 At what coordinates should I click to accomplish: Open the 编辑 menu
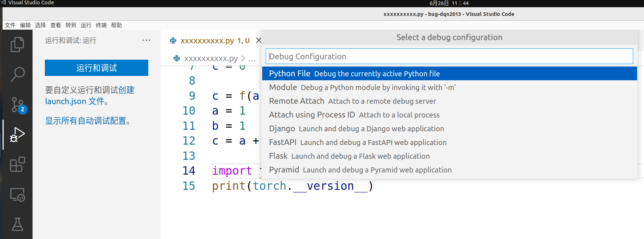25,25
